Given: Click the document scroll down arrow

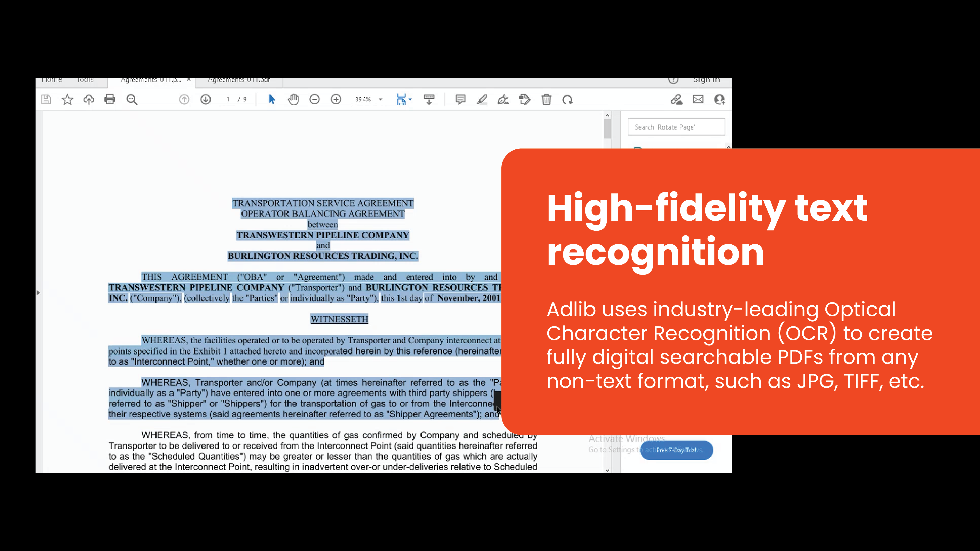Looking at the screenshot, I should [607, 470].
